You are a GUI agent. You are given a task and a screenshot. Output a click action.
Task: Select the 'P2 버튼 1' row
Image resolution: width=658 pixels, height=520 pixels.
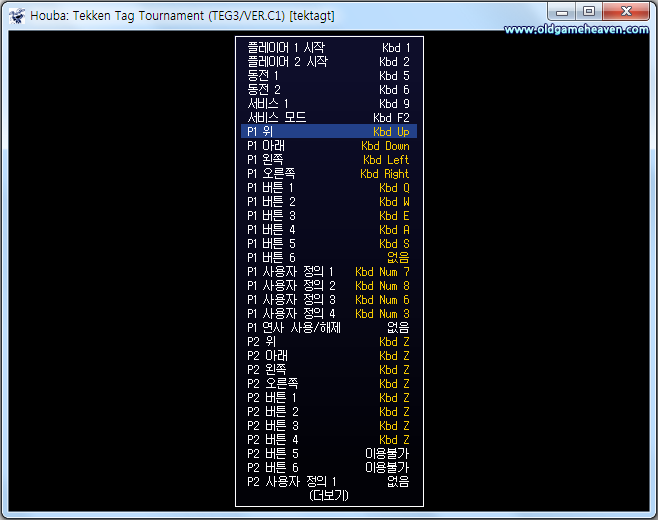pos(329,398)
